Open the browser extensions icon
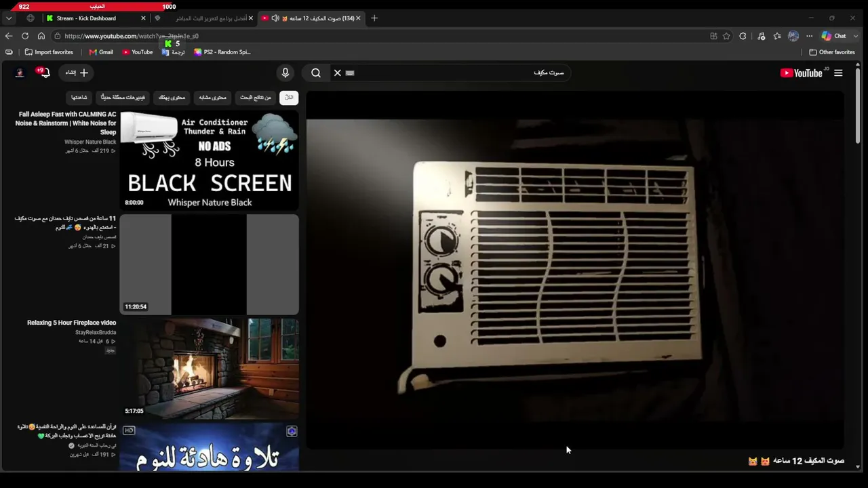 [743, 36]
